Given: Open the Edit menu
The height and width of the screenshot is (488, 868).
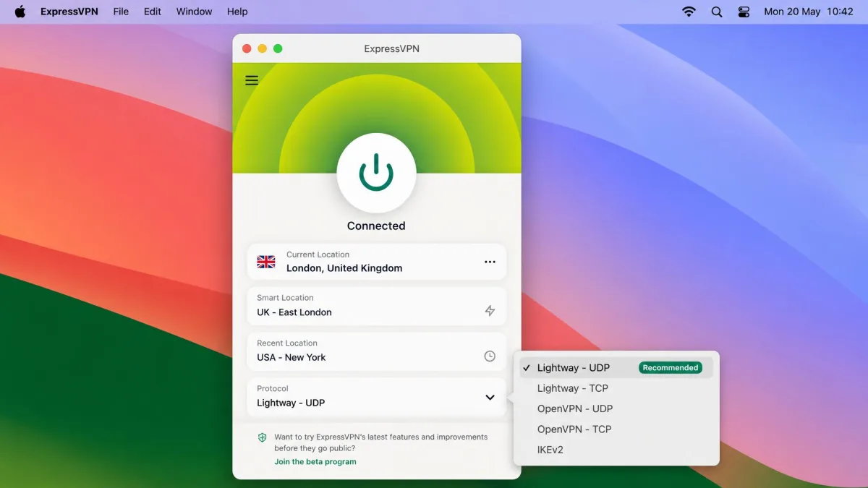Looking at the screenshot, I should pos(153,12).
